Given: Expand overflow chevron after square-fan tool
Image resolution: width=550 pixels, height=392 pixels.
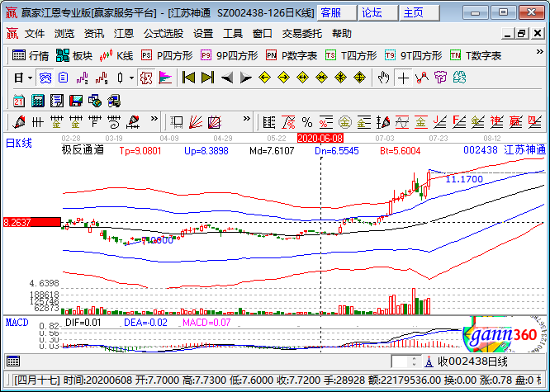Looking at the screenshot, I should point(247,119).
